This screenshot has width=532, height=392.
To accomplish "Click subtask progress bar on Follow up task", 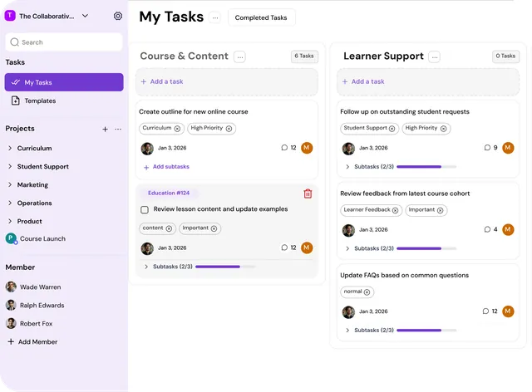I will pos(426,167).
